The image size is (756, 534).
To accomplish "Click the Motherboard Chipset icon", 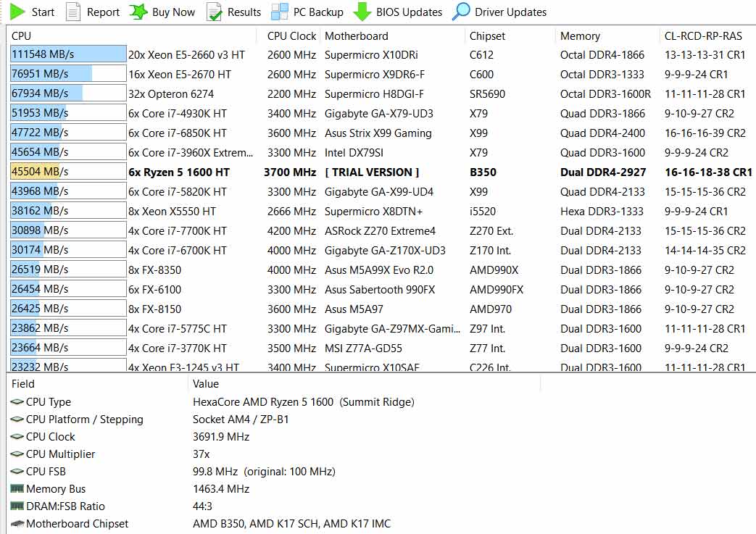I will (17, 524).
